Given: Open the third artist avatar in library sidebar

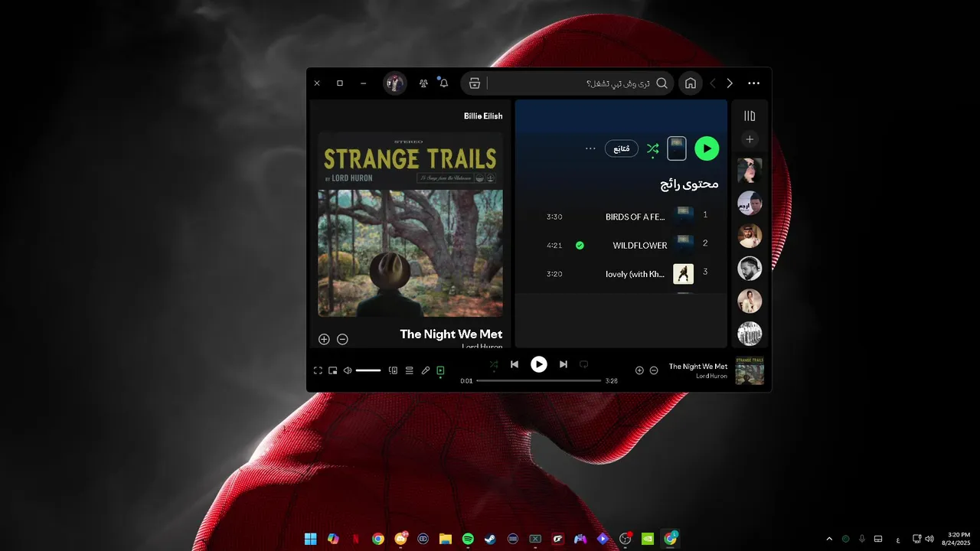Looking at the screenshot, I should (750, 236).
